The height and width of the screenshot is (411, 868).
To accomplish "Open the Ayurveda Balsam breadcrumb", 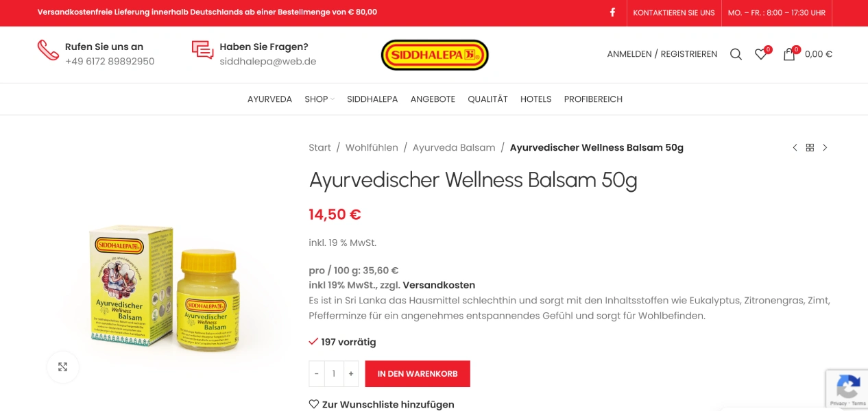I will click(454, 148).
